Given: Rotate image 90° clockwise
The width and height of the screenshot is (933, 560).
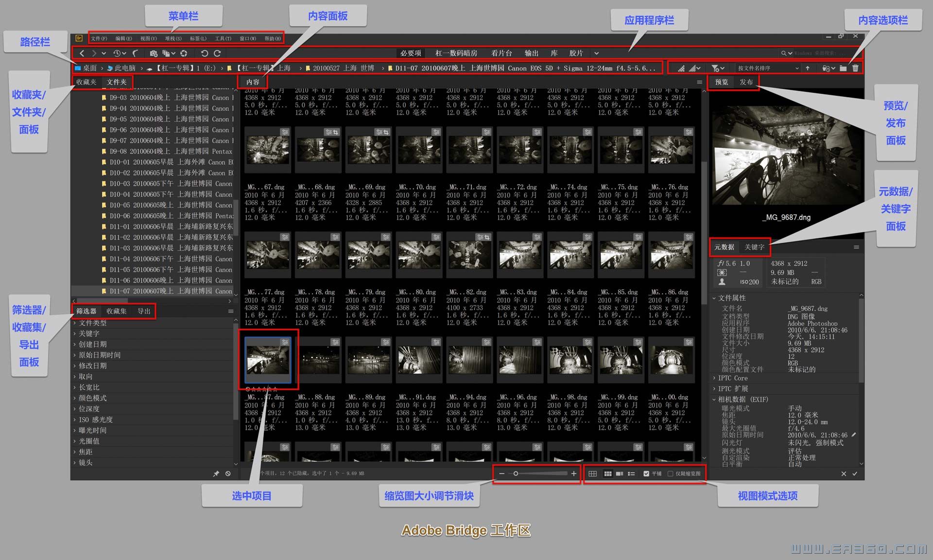Looking at the screenshot, I should coord(217,53).
